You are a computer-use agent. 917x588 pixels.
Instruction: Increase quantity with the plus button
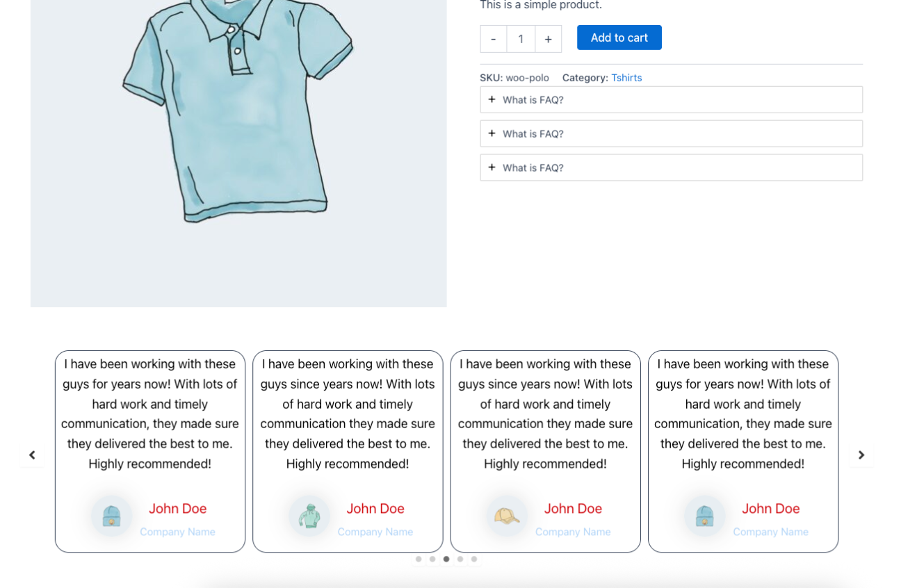[548, 39]
